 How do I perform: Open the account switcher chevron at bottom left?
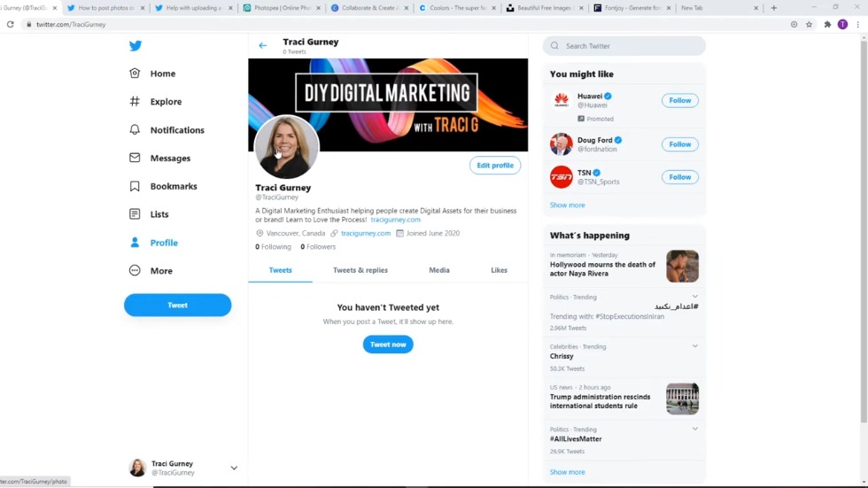[x=234, y=469]
